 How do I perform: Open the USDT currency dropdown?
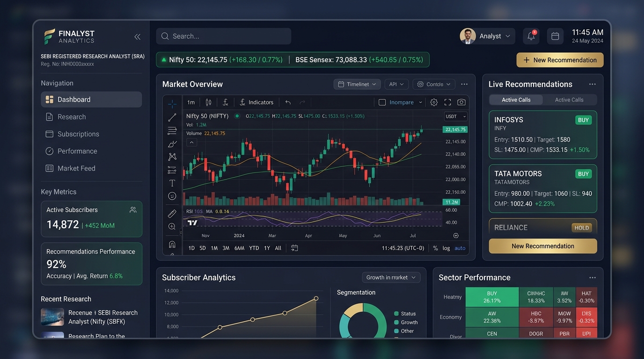coord(456,116)
